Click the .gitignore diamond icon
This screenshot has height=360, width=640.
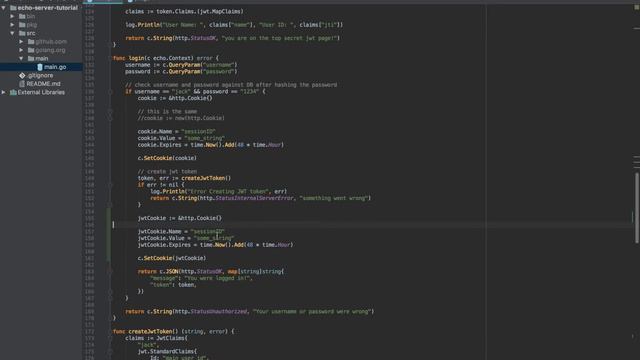pos(22,76)
